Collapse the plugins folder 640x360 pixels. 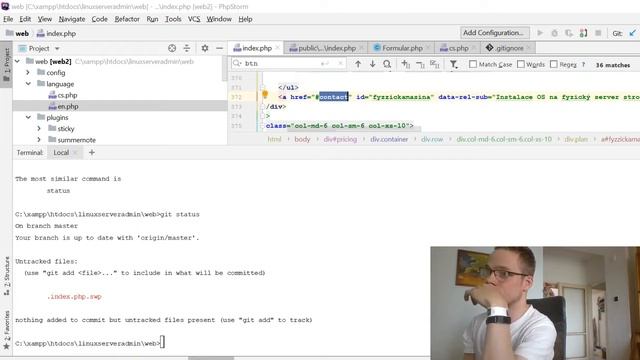tap(28, 118)
